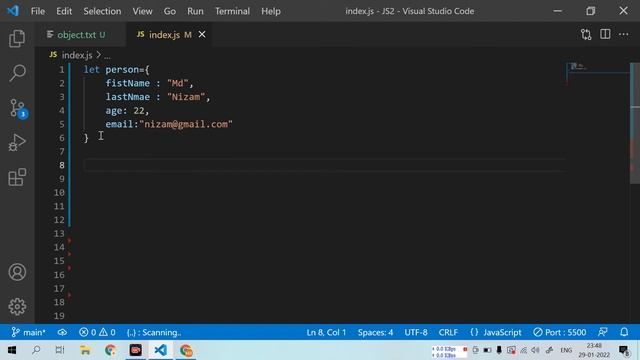Open the Extensions view
This screenshot has height=360, width=640.
coord(17,177)
